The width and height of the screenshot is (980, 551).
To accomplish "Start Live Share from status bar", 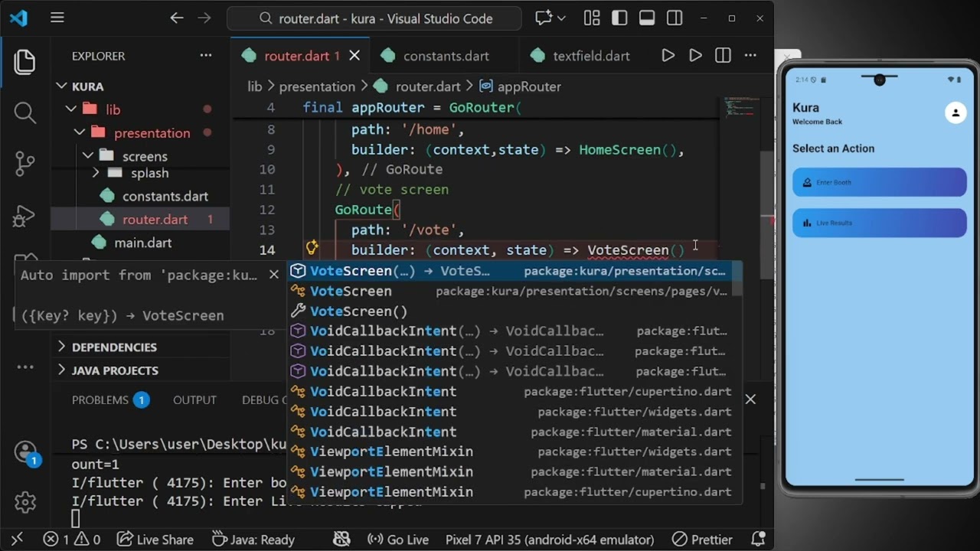I will pos(155,540).
